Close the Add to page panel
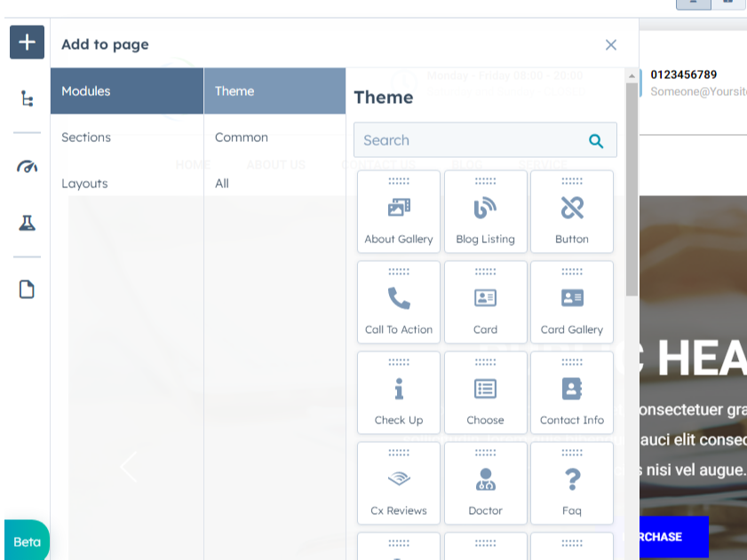This screenshot has height=560, width=747. coord(610,44)
